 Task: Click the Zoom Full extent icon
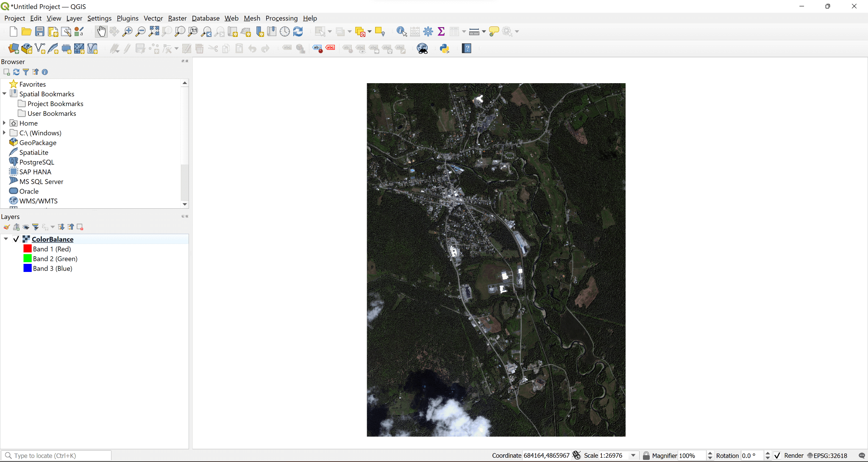[154, 31]
